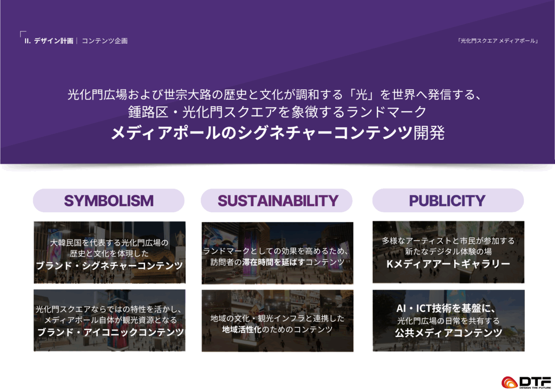Select the bold メディアポールのシグネチャーコンテンツ開発 title

pos(277,133)
